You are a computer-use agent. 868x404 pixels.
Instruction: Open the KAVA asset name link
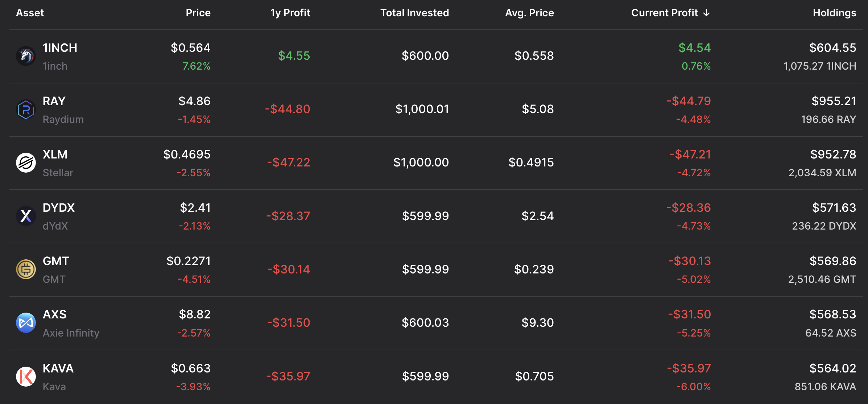point(58,368)
